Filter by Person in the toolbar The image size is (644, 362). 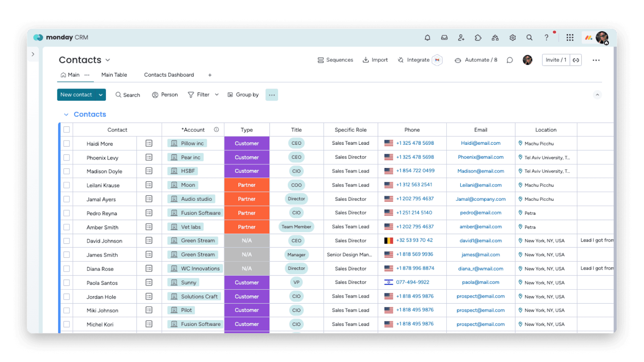[x=165, y=95]
